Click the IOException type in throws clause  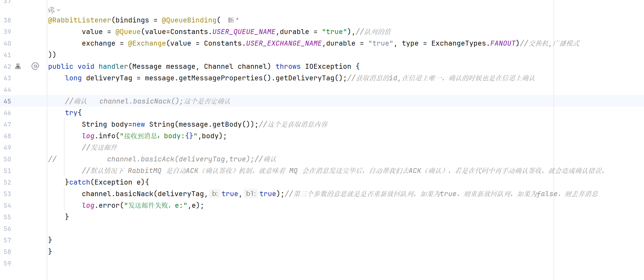328,66
